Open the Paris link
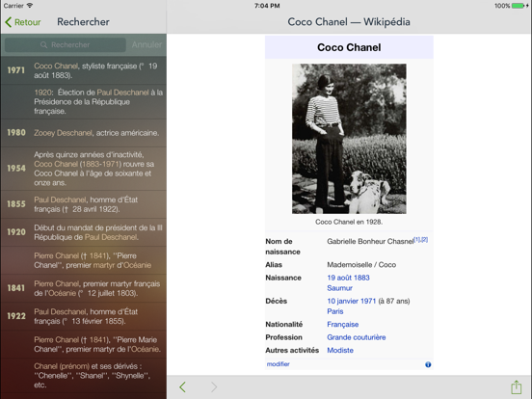Screen dimensions: 532x399 [x=335, y=311]
